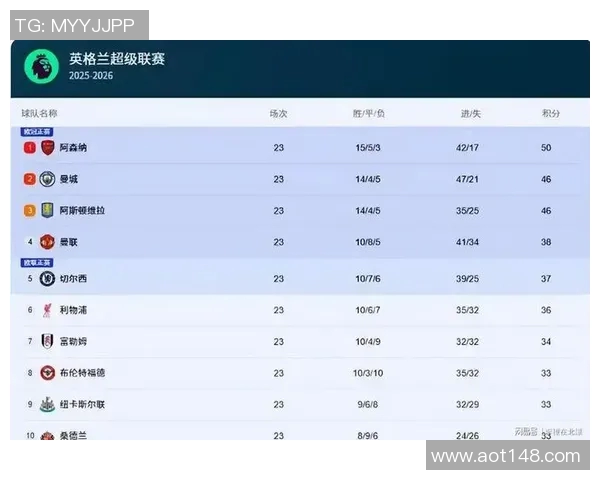Open the team name 阿森纳
This screenshot has width=600, height=480.
(x=73, y=148)
